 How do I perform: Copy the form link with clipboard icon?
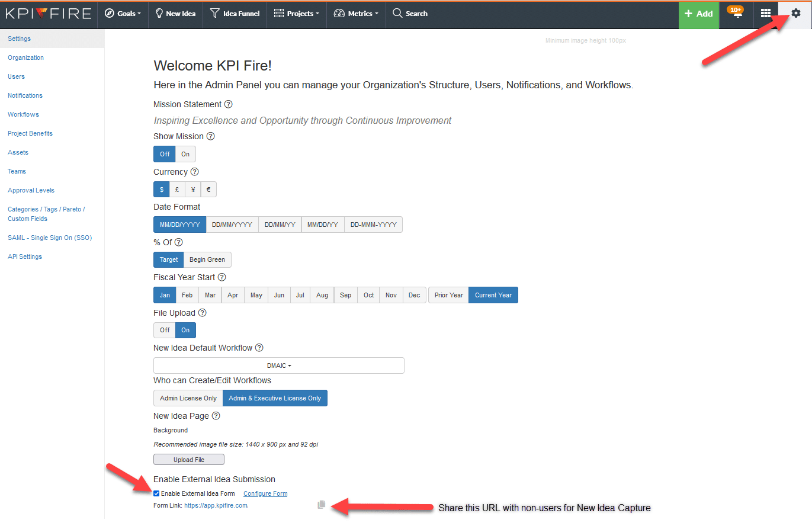point(322,505)
